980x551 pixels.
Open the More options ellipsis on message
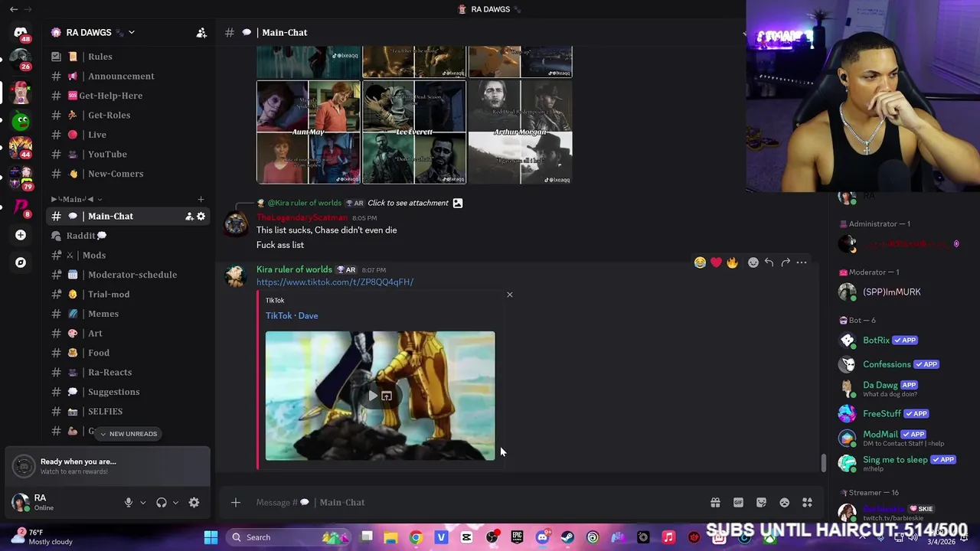(x=802, y=262)
